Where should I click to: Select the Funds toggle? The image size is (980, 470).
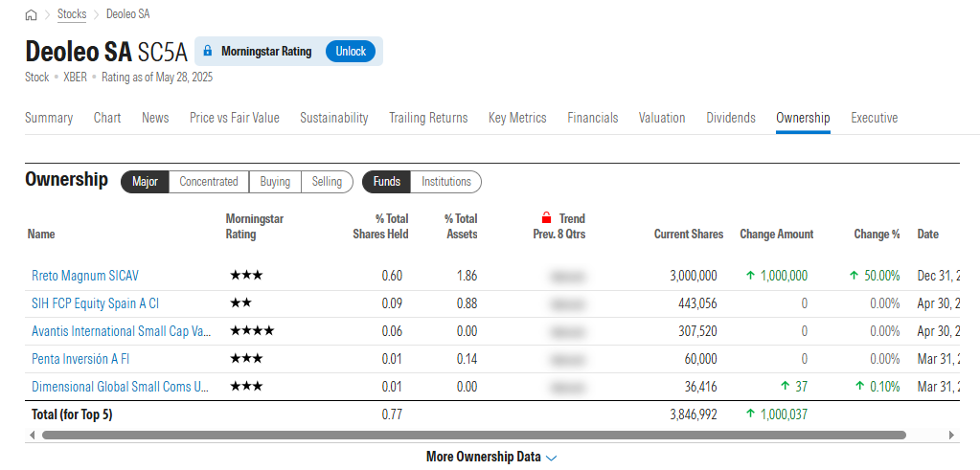387,182
